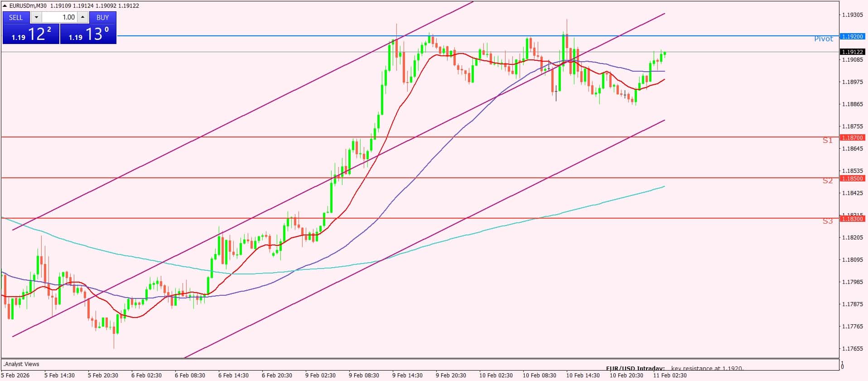Click the SELL button
Screen dimensions: 868x381
pyautogui.click(x=16, y=17)
